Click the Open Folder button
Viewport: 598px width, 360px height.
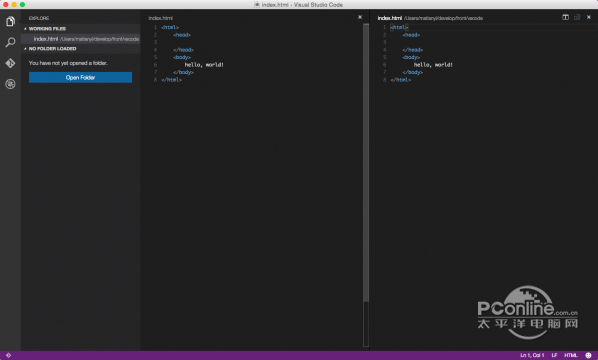(80, 77)
